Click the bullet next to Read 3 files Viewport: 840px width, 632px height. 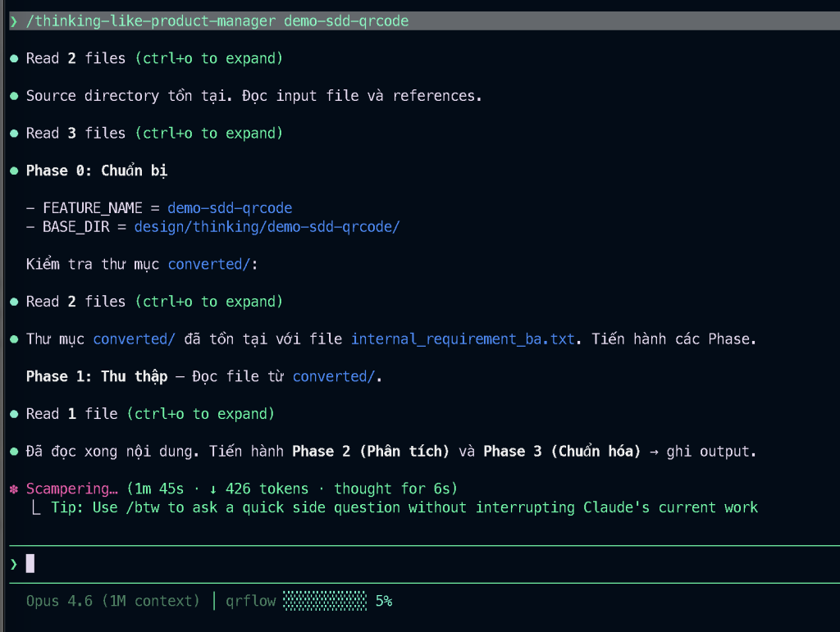tap(13, 133)
